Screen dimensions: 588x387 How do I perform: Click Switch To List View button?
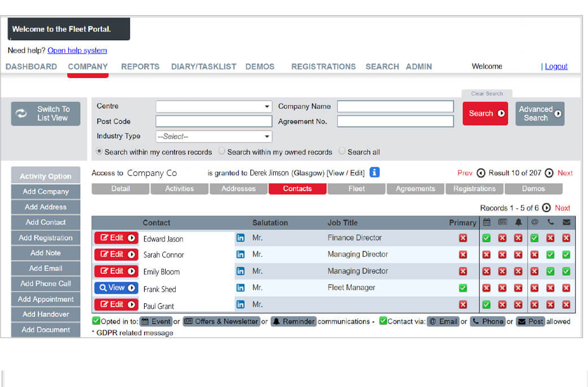click(46, 113)
